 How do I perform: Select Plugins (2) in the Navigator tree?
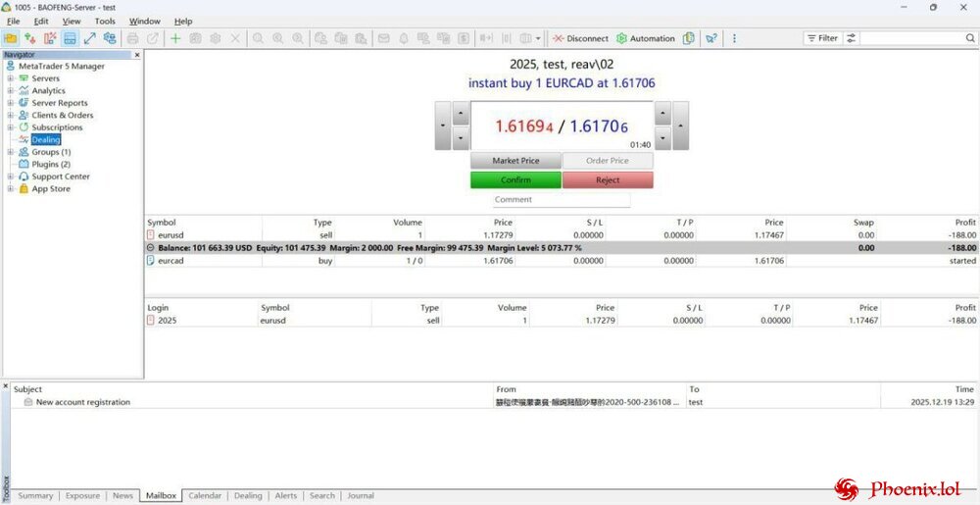51,165
